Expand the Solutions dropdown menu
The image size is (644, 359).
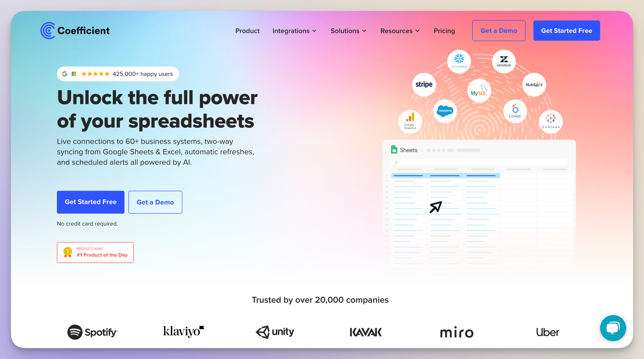click(x=349, y=31)
